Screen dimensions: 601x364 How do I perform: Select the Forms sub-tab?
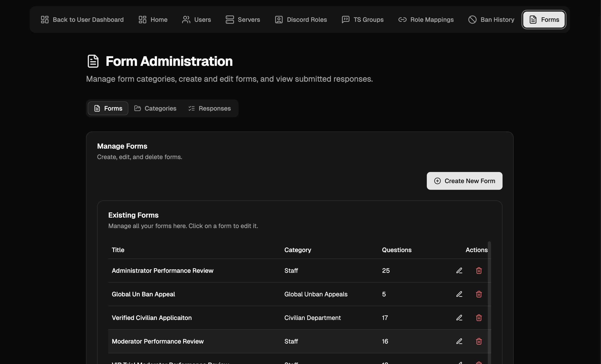point(108,108)
